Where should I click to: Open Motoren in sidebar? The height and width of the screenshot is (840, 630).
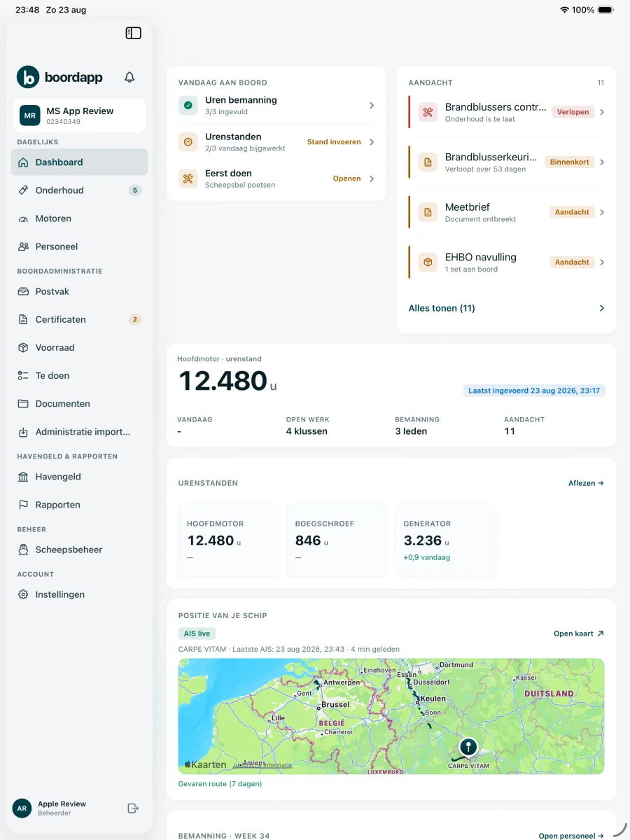click(x=79, y=218)
